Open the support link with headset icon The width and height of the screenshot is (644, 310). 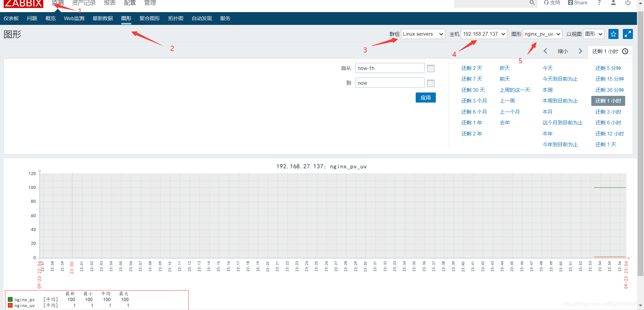(552, 3)
